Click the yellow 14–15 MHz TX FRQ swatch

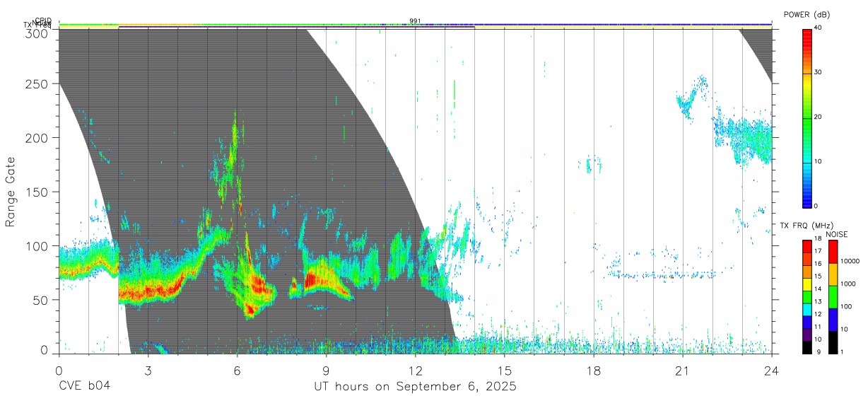(807, 284)
